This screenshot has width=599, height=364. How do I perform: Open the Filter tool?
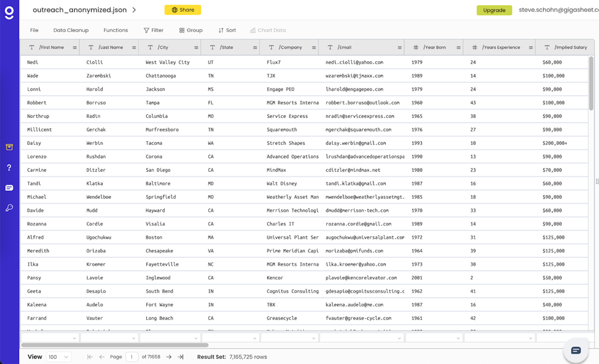pyautogui.click(x=154, y=30)
